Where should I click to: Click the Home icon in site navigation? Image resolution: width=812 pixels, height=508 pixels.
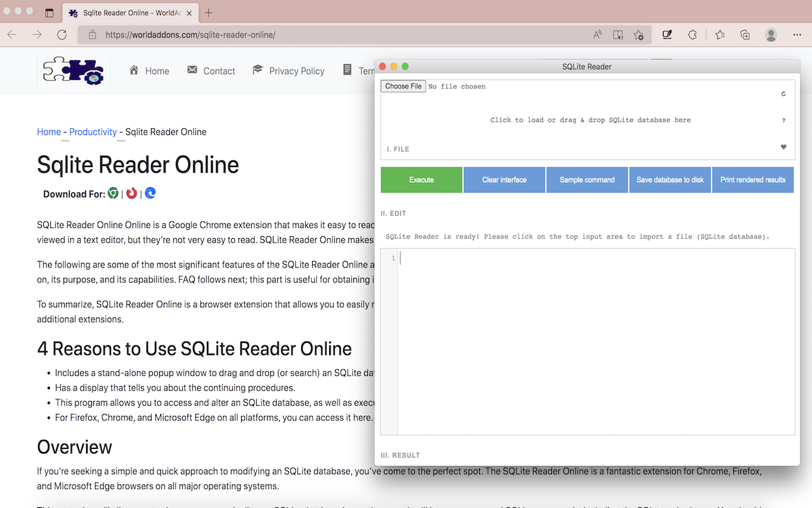tap(134, 70)
